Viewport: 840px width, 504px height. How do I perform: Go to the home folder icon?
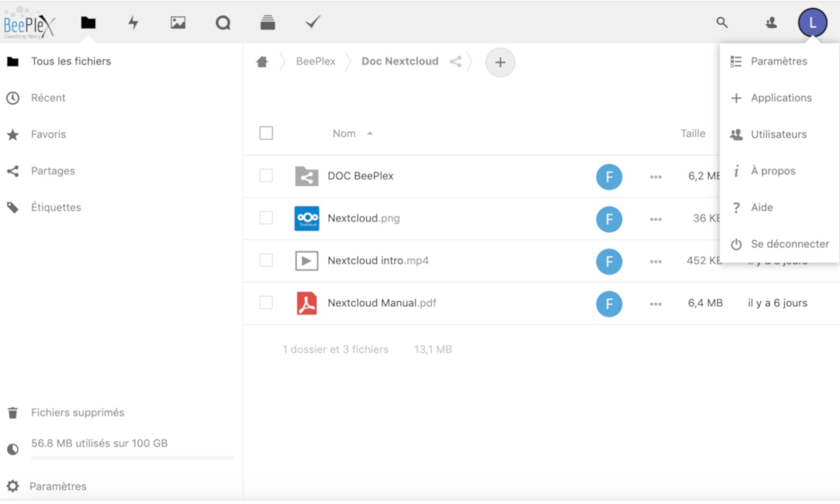(262, 62)
